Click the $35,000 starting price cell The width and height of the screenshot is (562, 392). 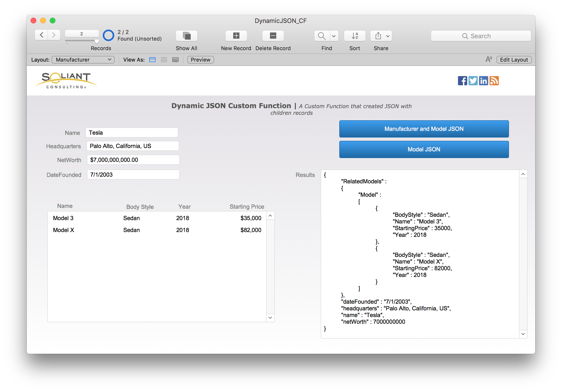[x=251, y=218]
